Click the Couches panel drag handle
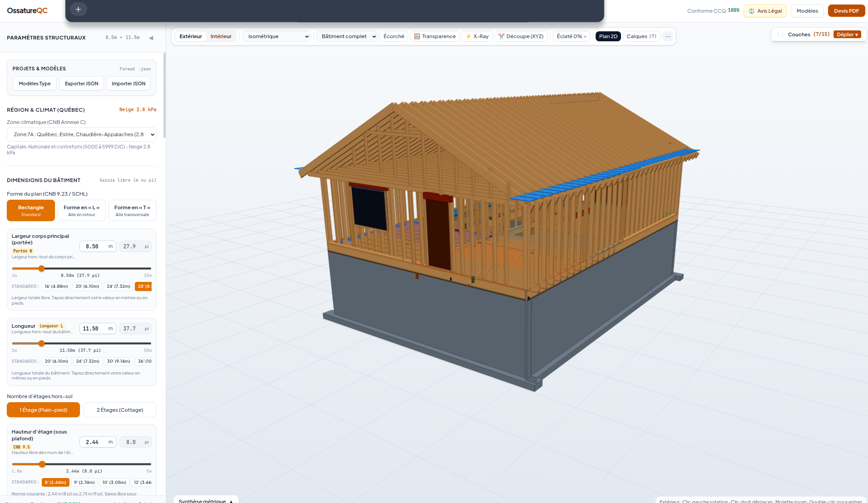The image size is (868, 503). [x=780, y=35]
